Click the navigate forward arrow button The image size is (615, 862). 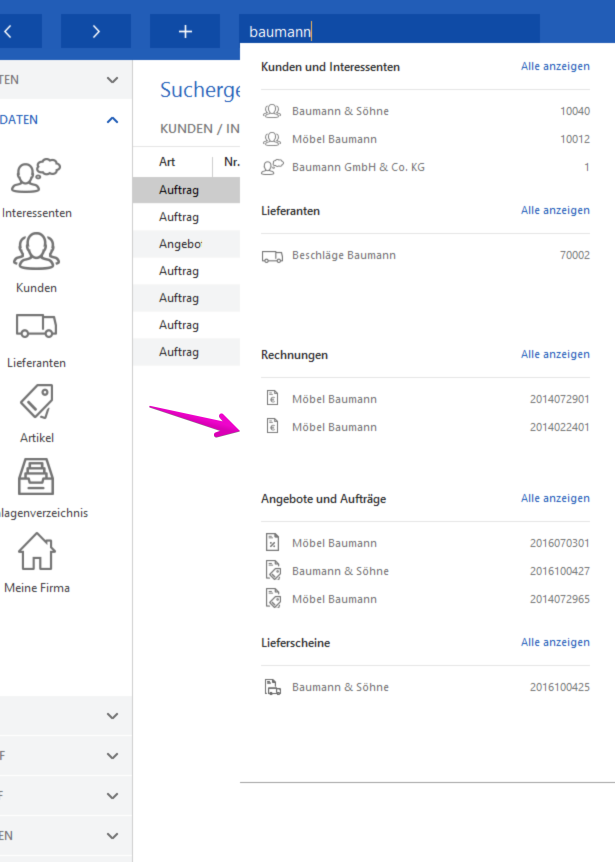[96, 31]
